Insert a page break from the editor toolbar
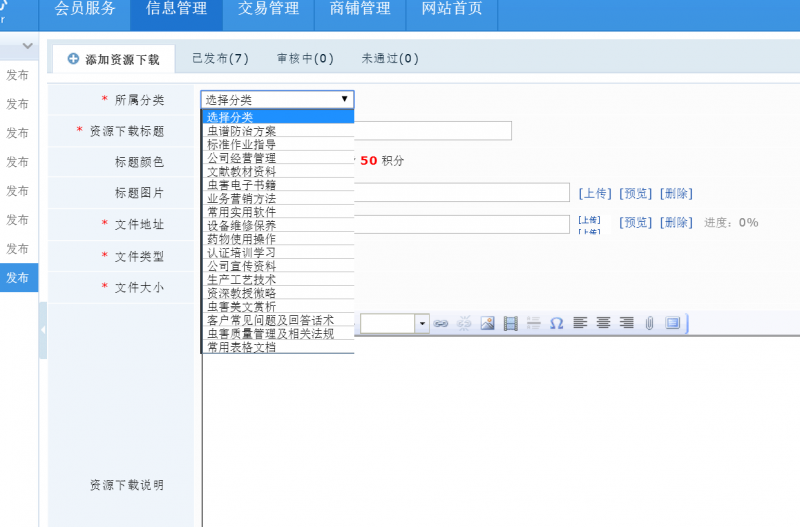 click(534, 323)
